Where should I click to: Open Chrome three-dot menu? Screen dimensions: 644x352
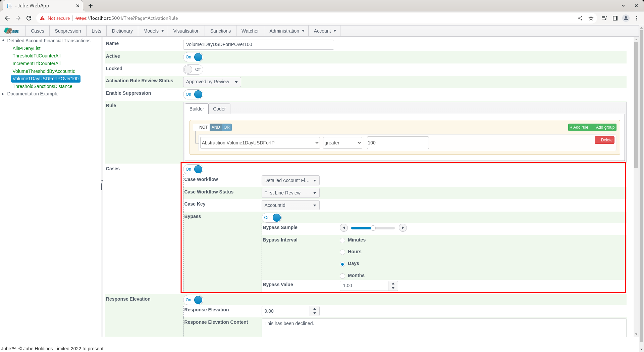(637, 18)
